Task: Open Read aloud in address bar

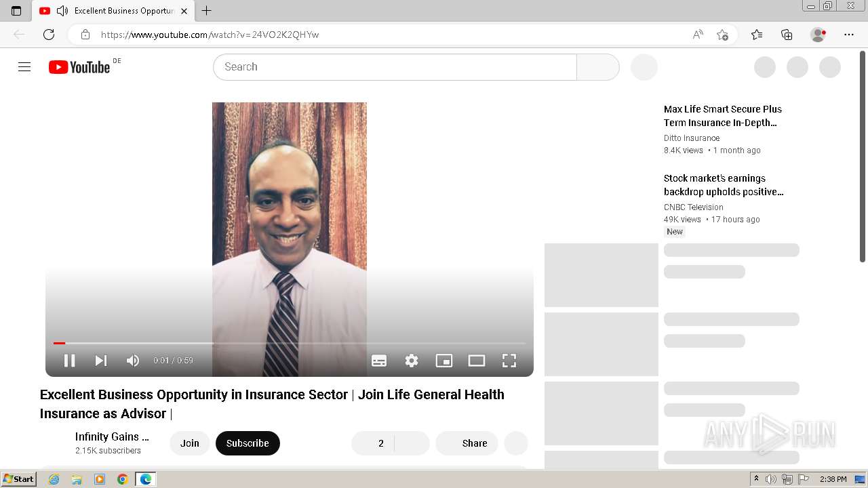Action: click(x=698, y=35)
